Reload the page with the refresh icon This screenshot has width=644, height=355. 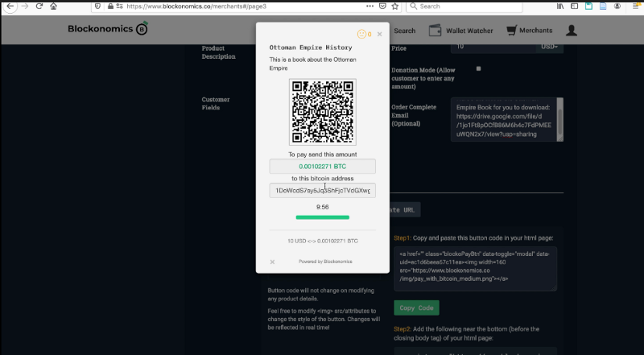[39, 6]
